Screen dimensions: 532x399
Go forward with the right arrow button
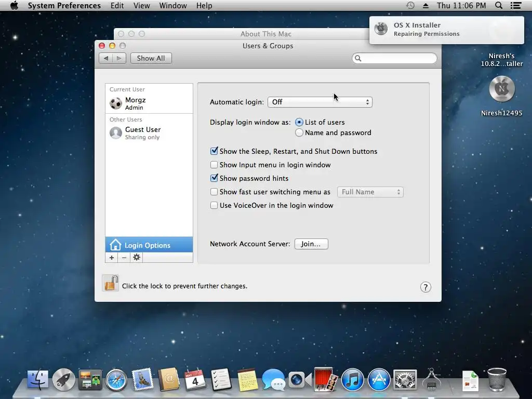[x=119, y=58]
